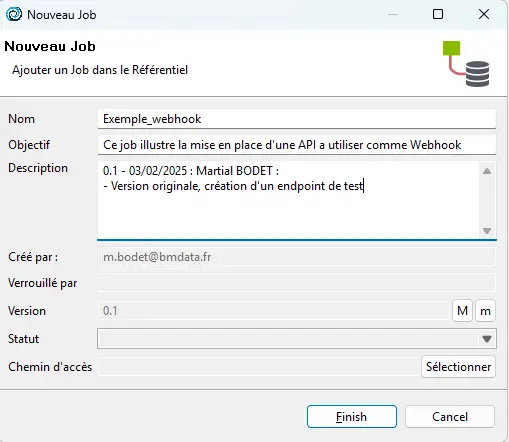Screen dimensions: 509x442
Task: Increment minor version with lowercase m button
Action: [485, 311]
